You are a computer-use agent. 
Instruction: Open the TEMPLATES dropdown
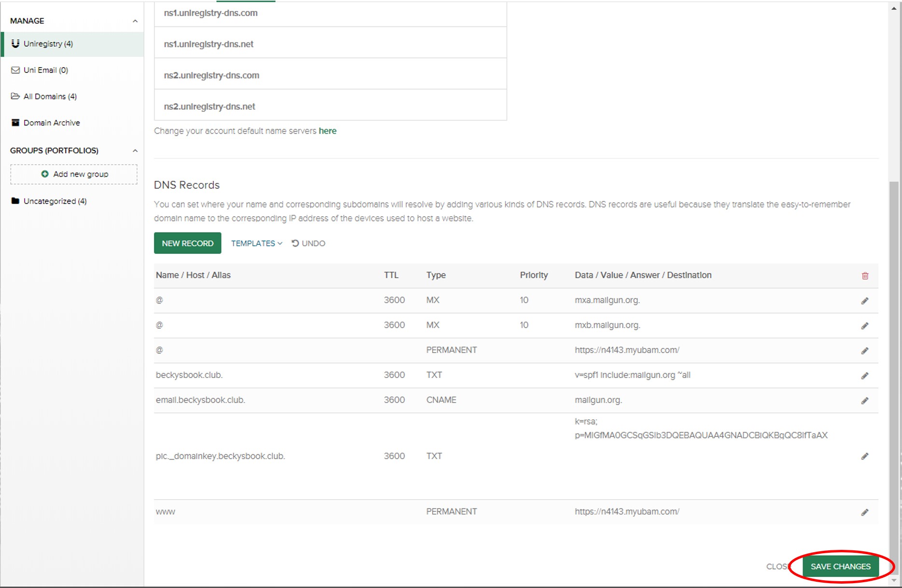(256, 243)
